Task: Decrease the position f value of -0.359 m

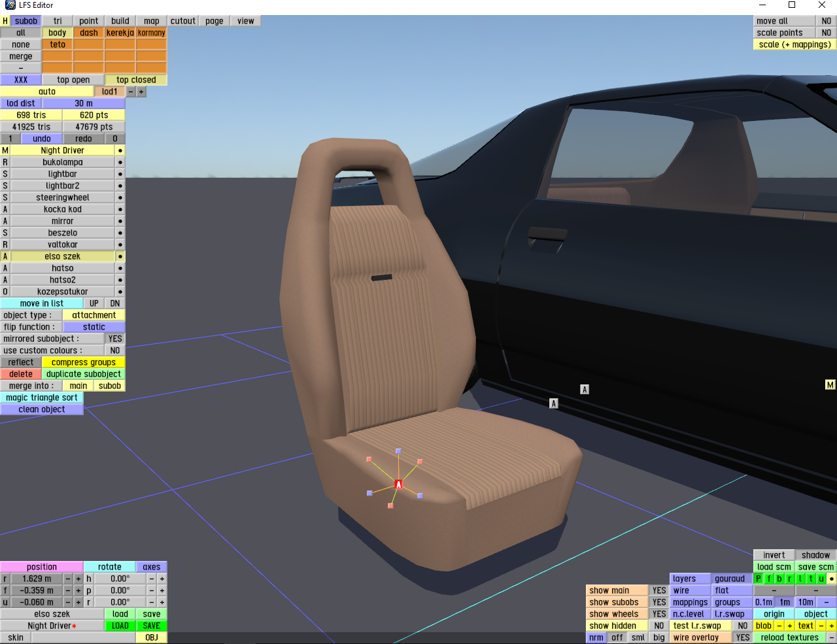Action: click(x=68, y=590)
